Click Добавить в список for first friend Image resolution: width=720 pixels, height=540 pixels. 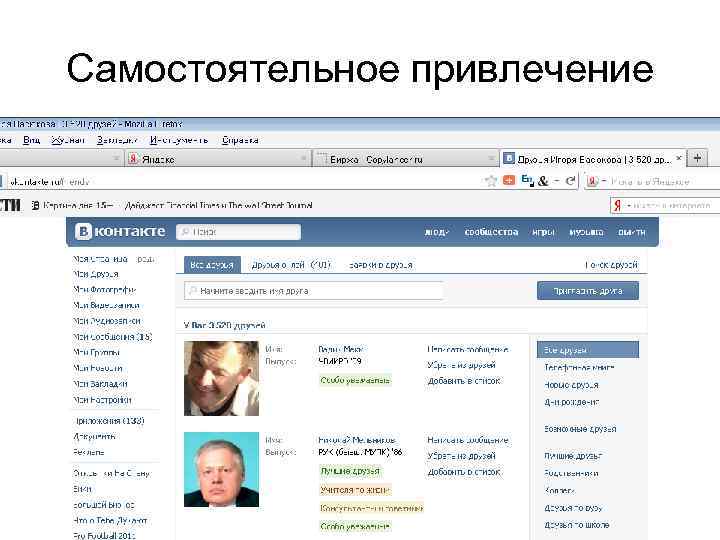[x=464, y=381]
